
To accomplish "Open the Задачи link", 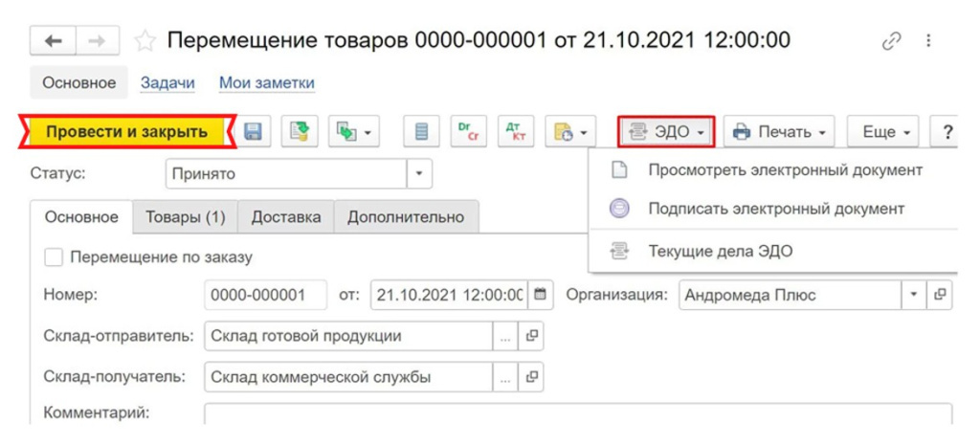I will pyautogui.click(x=167, y=83).
